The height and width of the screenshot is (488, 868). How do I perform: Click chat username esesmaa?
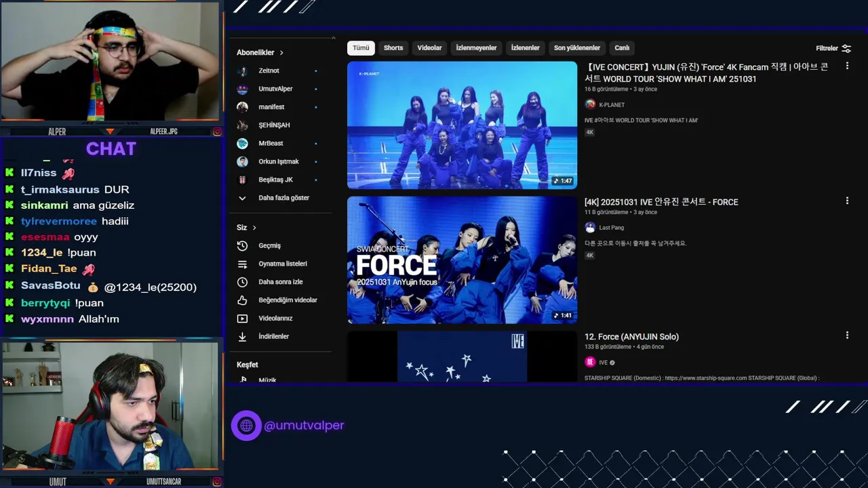point(45,237)
